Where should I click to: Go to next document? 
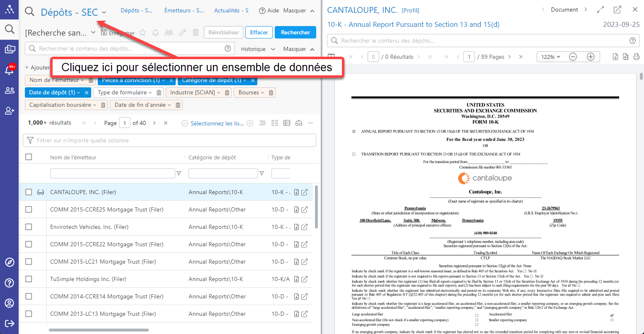click(586, 10)
